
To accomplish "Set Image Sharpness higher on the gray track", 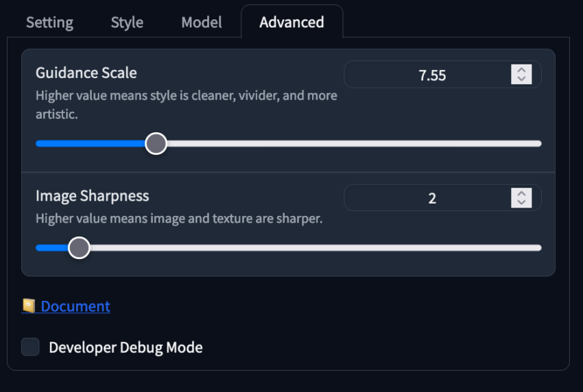I will point(316,248).
